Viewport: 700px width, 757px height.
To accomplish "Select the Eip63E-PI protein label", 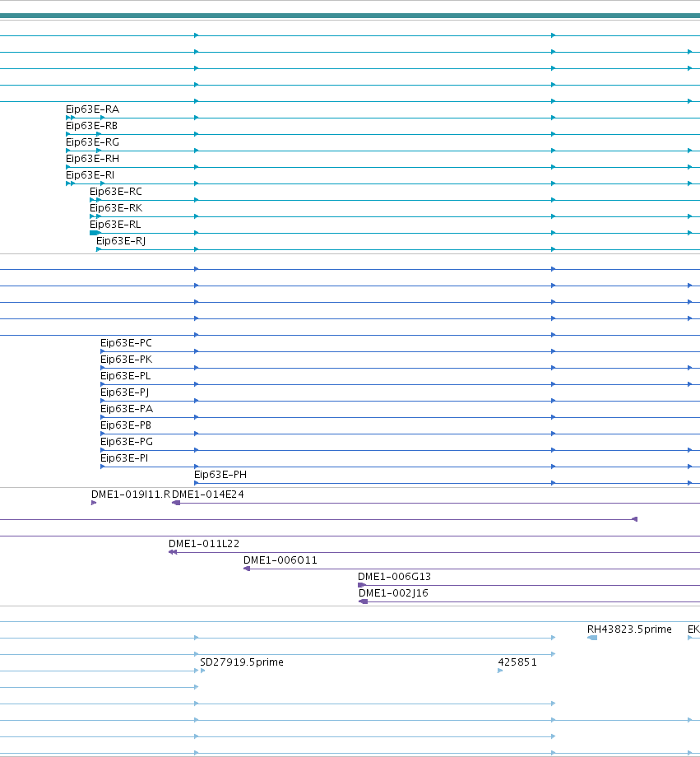I will point(124,457).
